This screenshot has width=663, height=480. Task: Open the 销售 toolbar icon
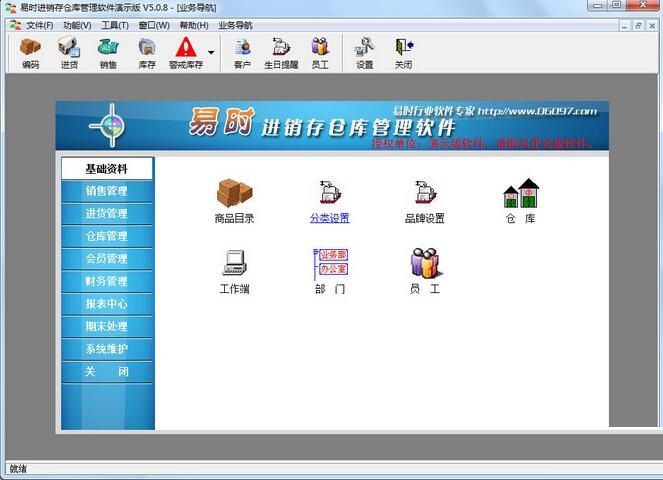click(x=108, y=53)
